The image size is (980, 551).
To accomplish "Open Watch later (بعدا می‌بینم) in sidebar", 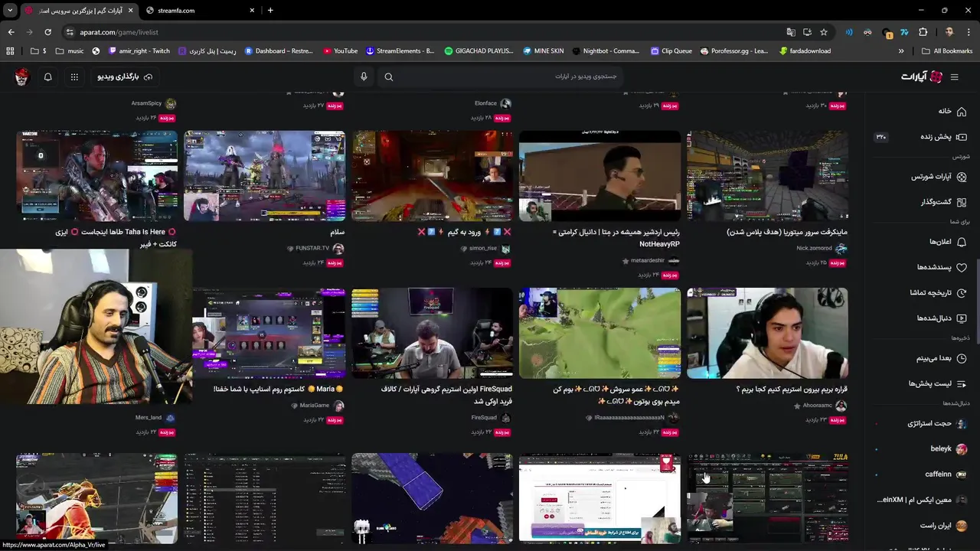I will (x=942, y=357).
